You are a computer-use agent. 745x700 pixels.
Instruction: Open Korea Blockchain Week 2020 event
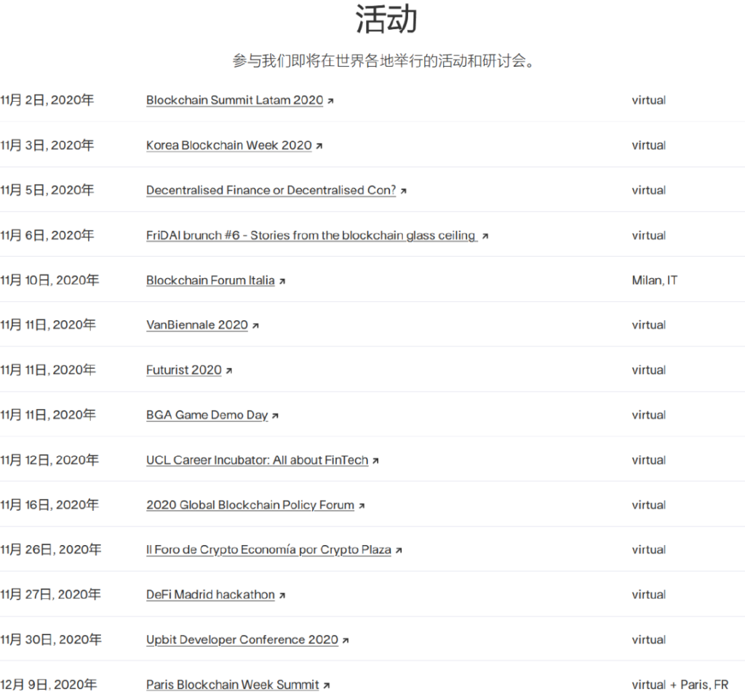point(229,146)
